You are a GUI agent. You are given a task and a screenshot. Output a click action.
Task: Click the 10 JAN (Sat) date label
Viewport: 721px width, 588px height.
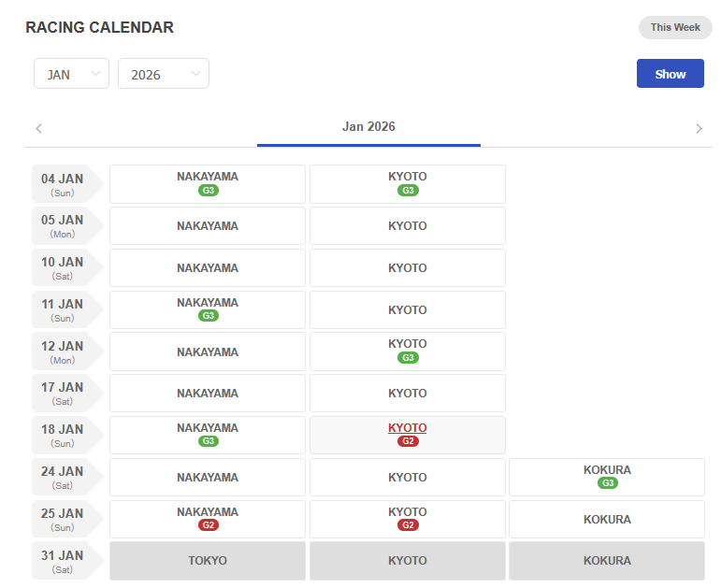(67, 268)
